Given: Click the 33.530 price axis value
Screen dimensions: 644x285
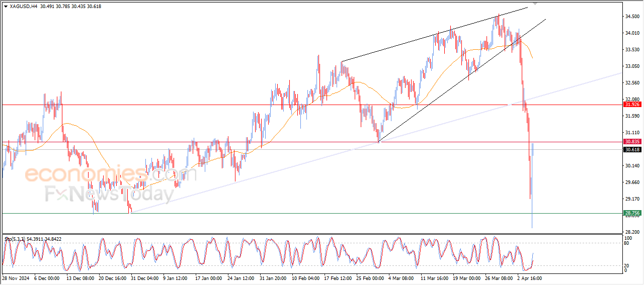Looking at the screenshot, I should pyautogui.click(x=632, y=50).
